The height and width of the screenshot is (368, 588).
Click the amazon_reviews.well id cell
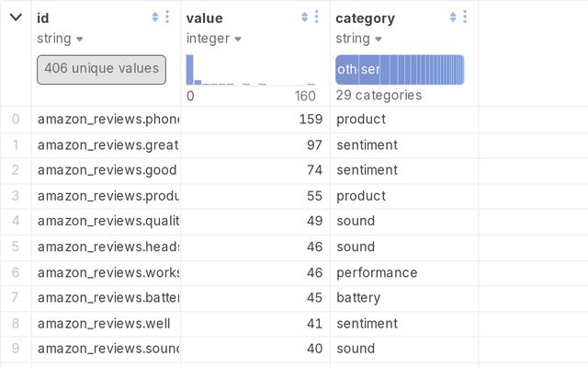pos(106,324)
